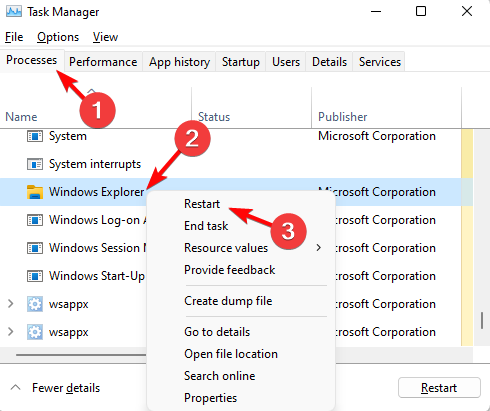Click the first wsappx gear icon
The width and height of the screenshot is (490, 411).
[35, 304]
